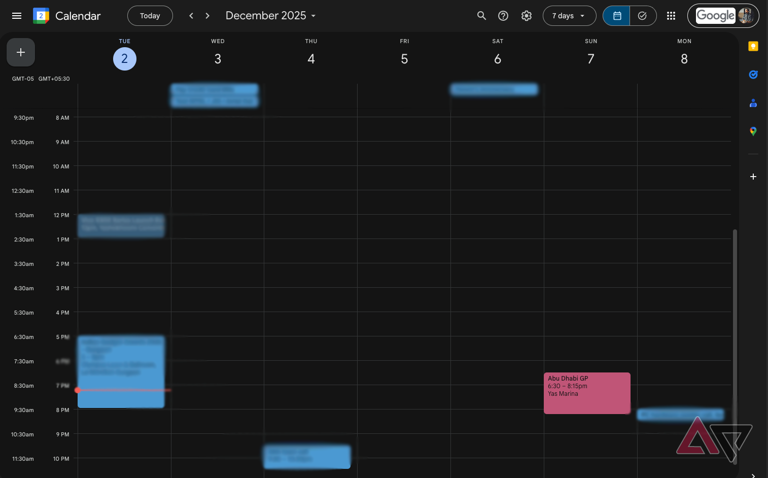Open Google Tasks in side panel
Viewport: 768px width, 478px height.
pyautogui.click(x=753, y=75)
